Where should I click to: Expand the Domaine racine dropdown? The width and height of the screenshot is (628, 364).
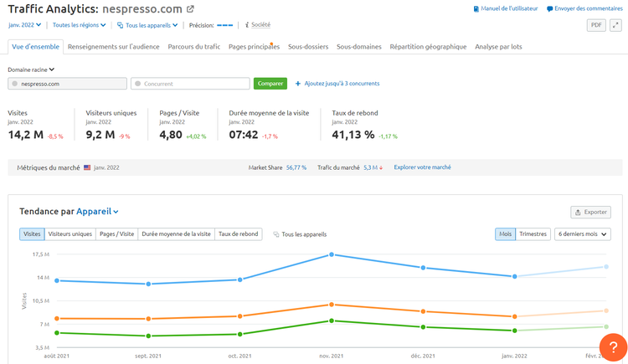31,69
